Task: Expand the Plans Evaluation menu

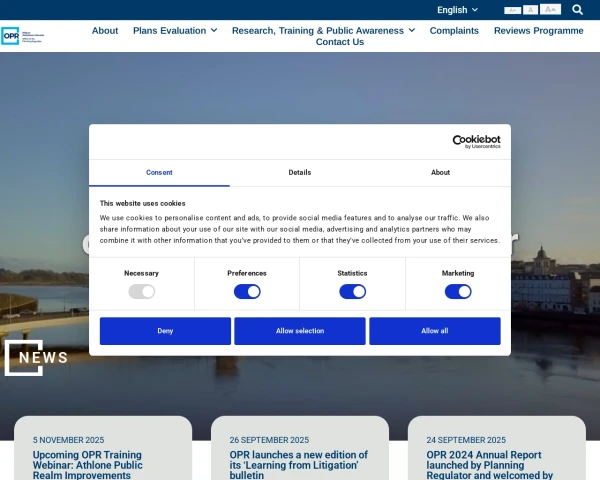Action: (175, 31)
